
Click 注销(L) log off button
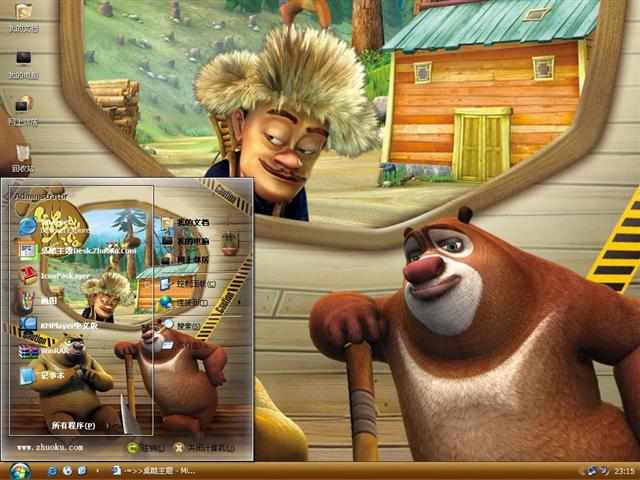pyautogui.click(x=145, y=448)
